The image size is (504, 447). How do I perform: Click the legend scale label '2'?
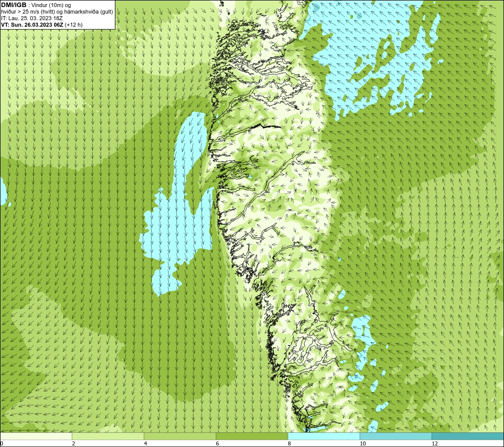click(74, 443)
